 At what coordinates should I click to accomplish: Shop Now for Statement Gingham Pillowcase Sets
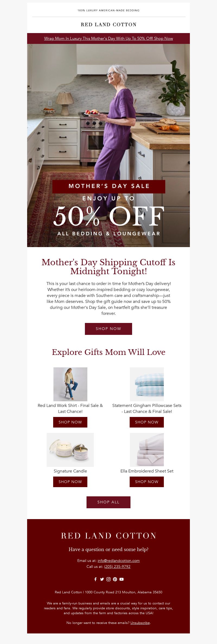pyautogui.click(x=147, y=422)
